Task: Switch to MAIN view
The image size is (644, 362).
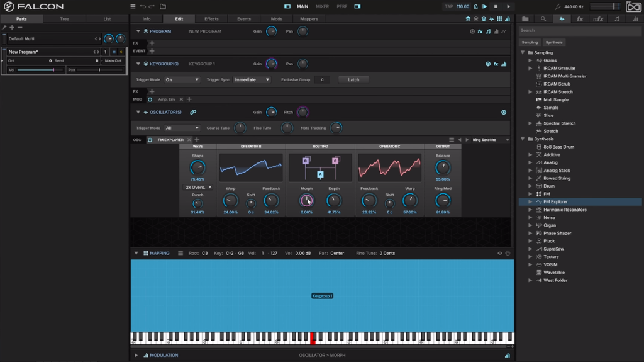Action: coord(303,6)
